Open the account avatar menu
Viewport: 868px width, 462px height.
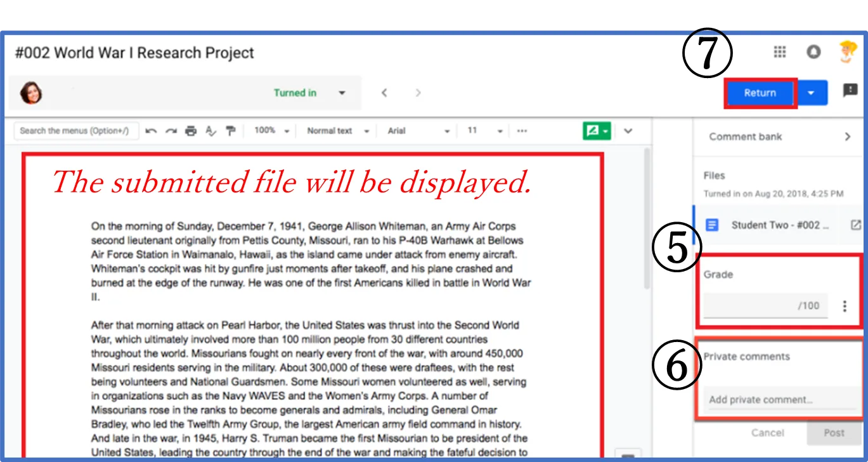point(848,52)
